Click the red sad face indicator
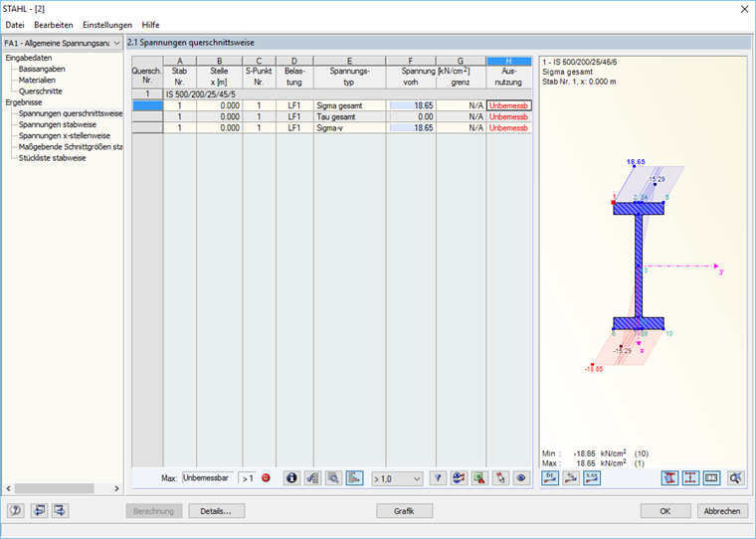Viewport: 756px width, 539px height. tap(266, 478)
